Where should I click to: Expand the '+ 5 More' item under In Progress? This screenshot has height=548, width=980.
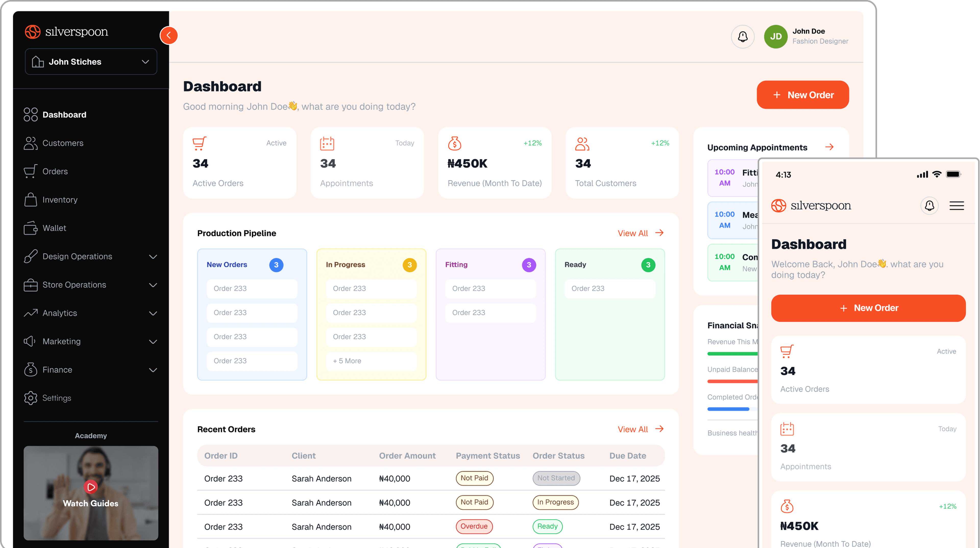(x=371, y=361)
